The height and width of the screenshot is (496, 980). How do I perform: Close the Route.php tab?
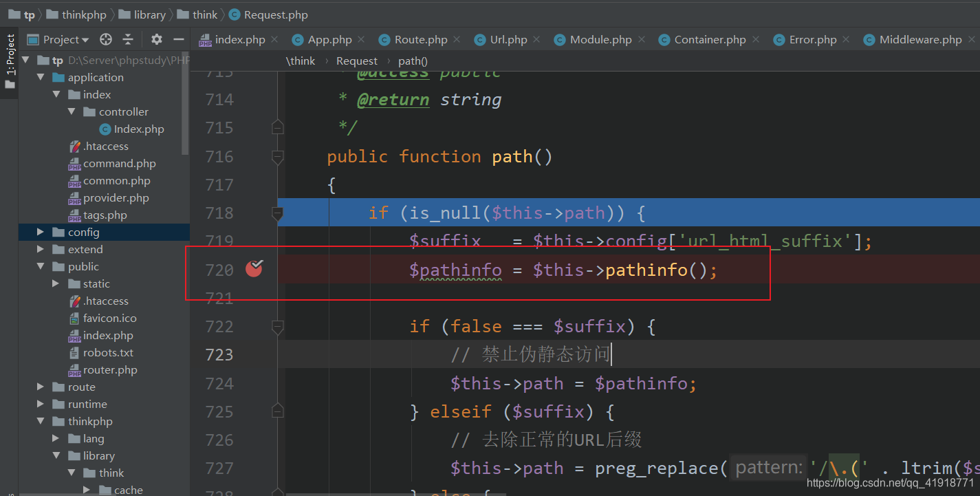pyautogui.click(x=457, y=40)
